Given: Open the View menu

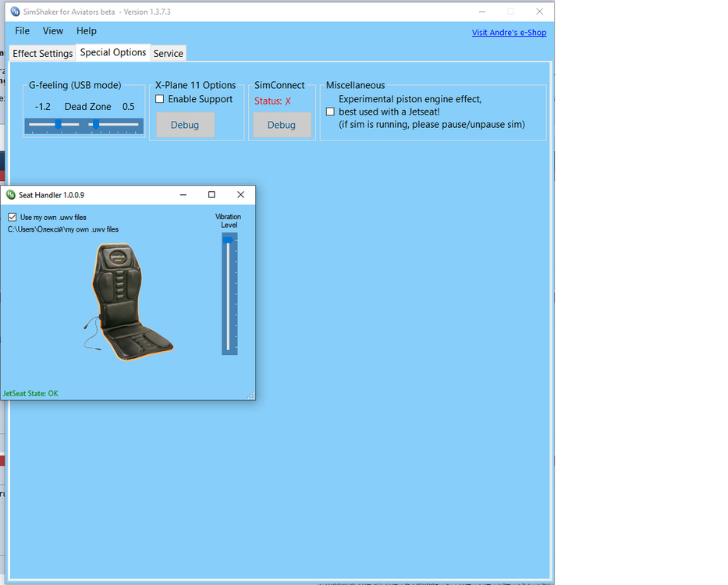Looking at the screenshot, I should pyautogui.click(x=52, y=31).
